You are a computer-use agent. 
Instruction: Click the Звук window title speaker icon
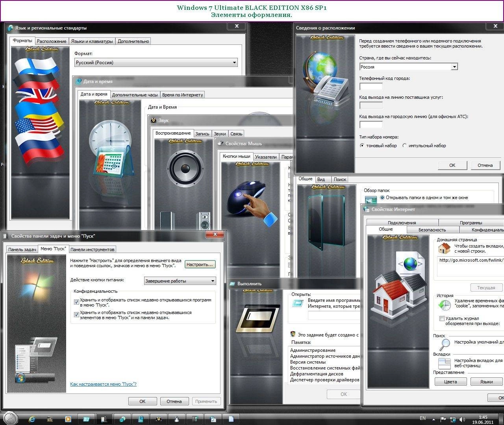tap(154, 120)
